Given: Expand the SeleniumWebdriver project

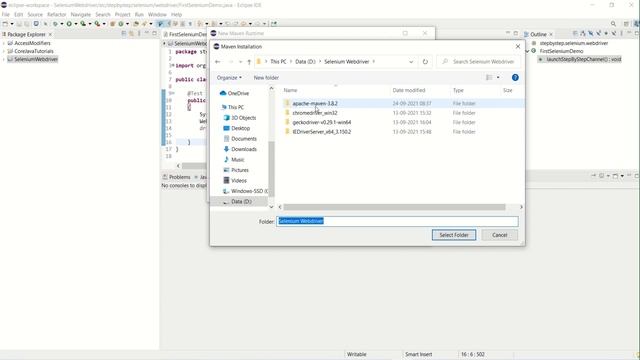Looking at the screenshot, I should tap(4, 60).
